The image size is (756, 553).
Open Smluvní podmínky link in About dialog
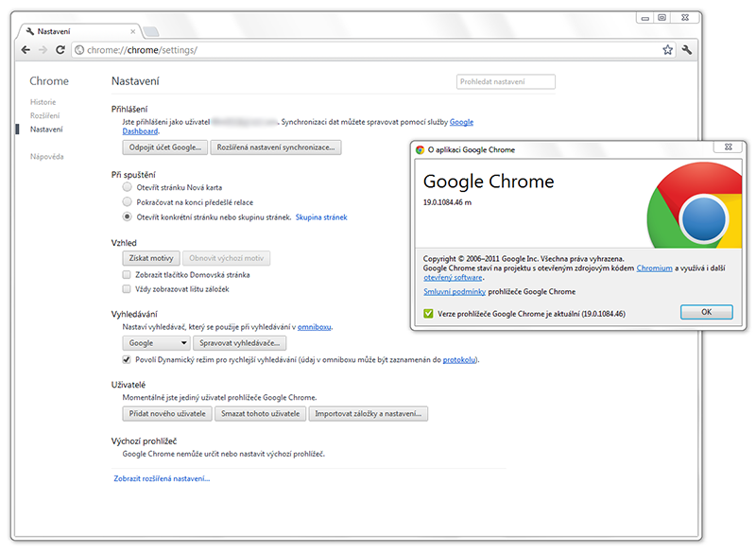[455, 292]
